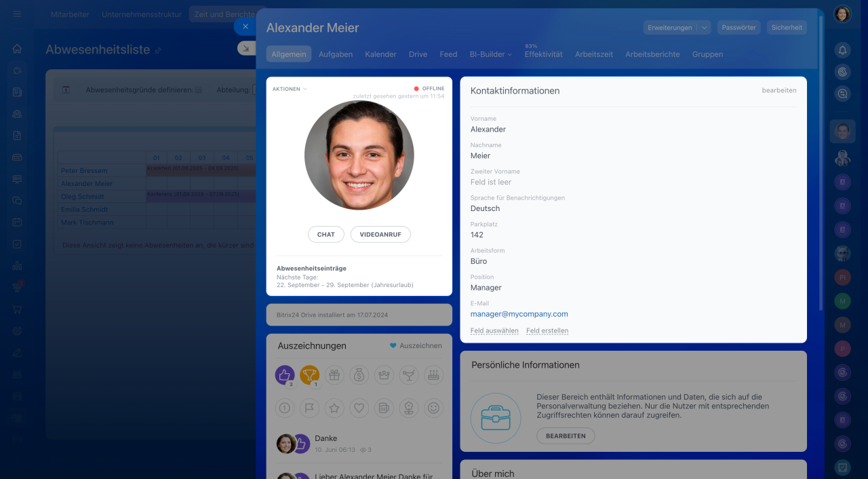The image size is (868, 479).
Task: Open the Drive tab
Action: (418, 54)
